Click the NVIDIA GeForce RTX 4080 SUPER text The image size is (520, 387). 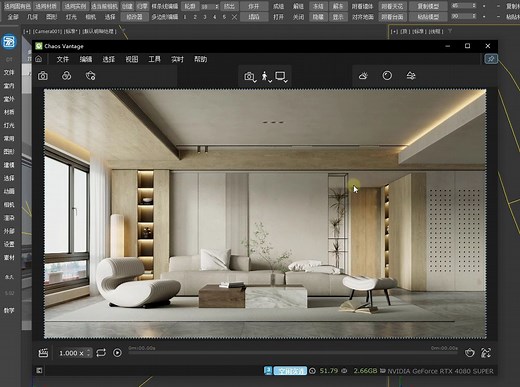pos(440,371)
